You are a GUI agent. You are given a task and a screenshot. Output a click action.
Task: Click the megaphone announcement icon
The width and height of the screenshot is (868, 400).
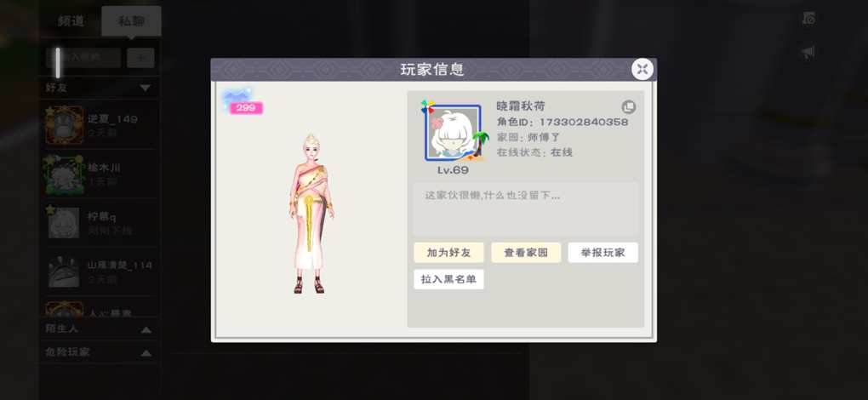[x=808, y=53]
